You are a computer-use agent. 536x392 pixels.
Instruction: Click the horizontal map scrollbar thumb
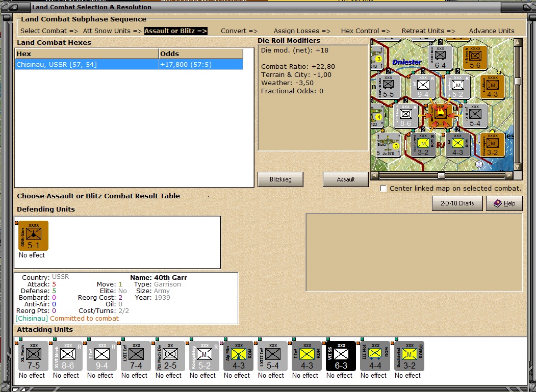pos(441,175)
